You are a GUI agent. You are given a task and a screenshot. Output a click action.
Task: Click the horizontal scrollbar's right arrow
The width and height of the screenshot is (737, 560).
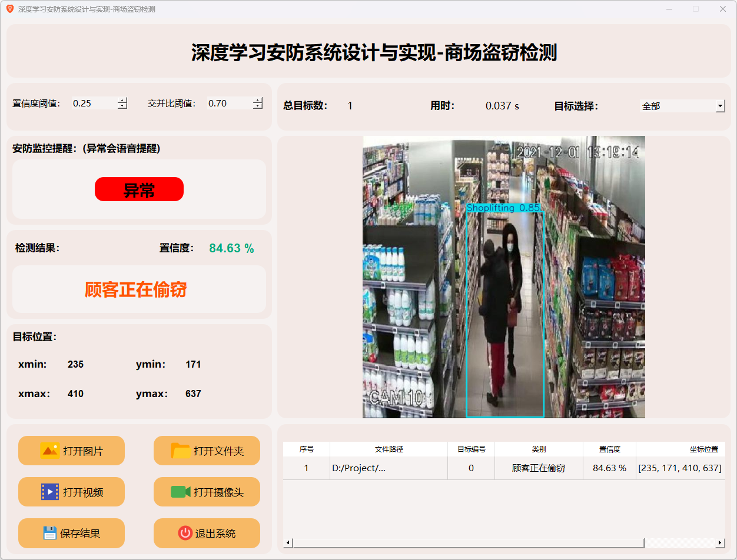coord(720,542)
